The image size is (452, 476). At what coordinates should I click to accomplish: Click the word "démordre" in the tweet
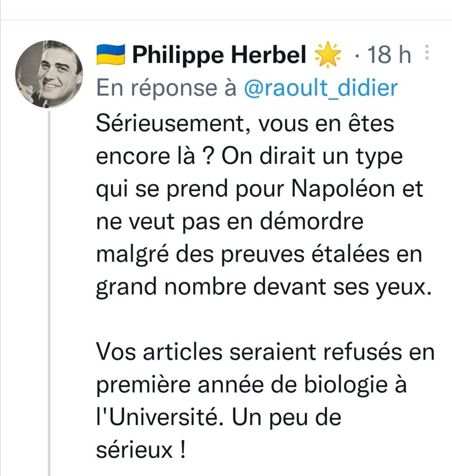[311, 221]
